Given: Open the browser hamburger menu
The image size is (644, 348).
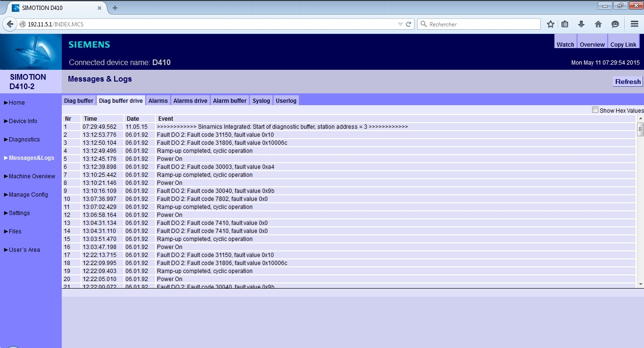Looking at the screenshot, I should 634,24.
